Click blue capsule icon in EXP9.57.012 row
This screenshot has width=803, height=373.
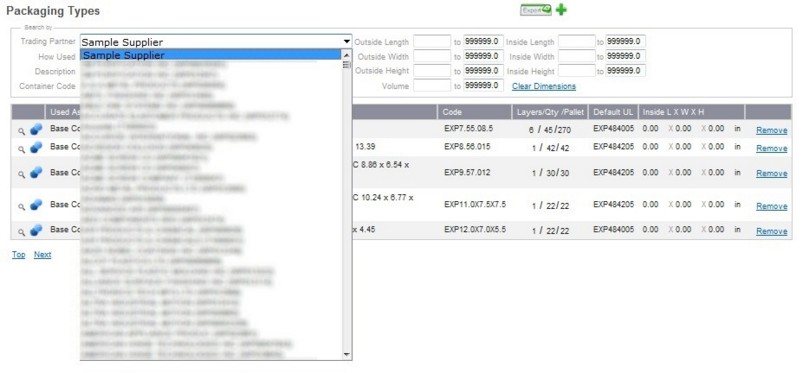click(36, 173)
